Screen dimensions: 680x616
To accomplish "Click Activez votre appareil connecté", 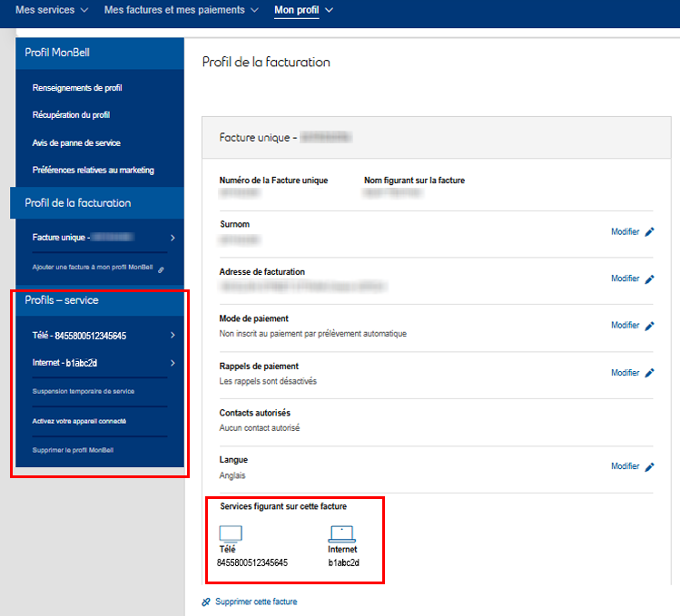I will click(x=79, y=421).
